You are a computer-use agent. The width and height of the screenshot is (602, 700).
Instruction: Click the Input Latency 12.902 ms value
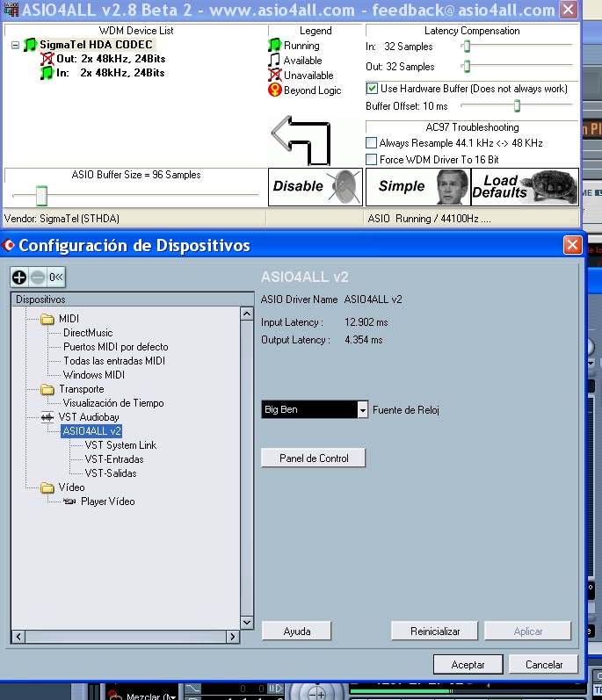tap(366, 322)
